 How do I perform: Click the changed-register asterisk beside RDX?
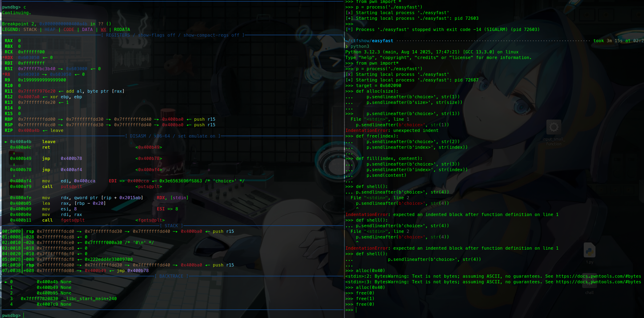[x=3, y=58]
